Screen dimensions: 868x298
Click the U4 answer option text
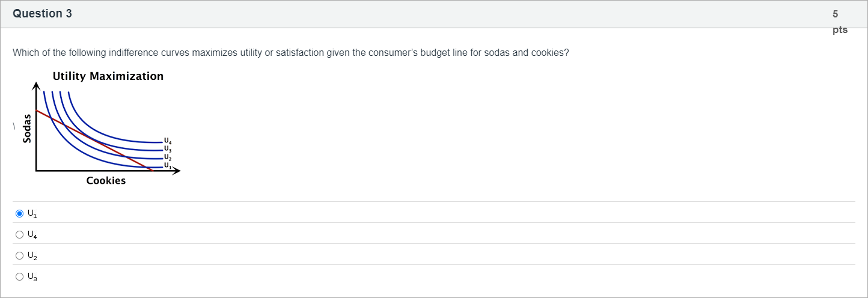32,234
